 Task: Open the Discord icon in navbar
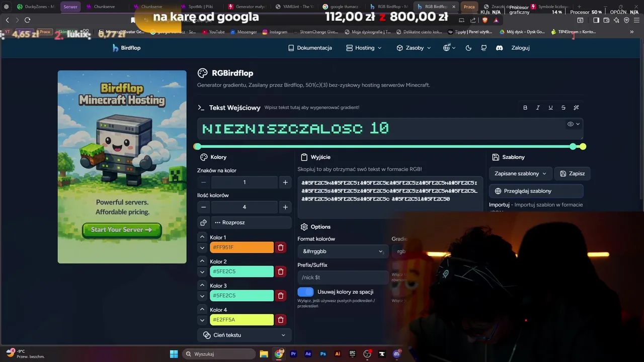click(x=500, y=48)
